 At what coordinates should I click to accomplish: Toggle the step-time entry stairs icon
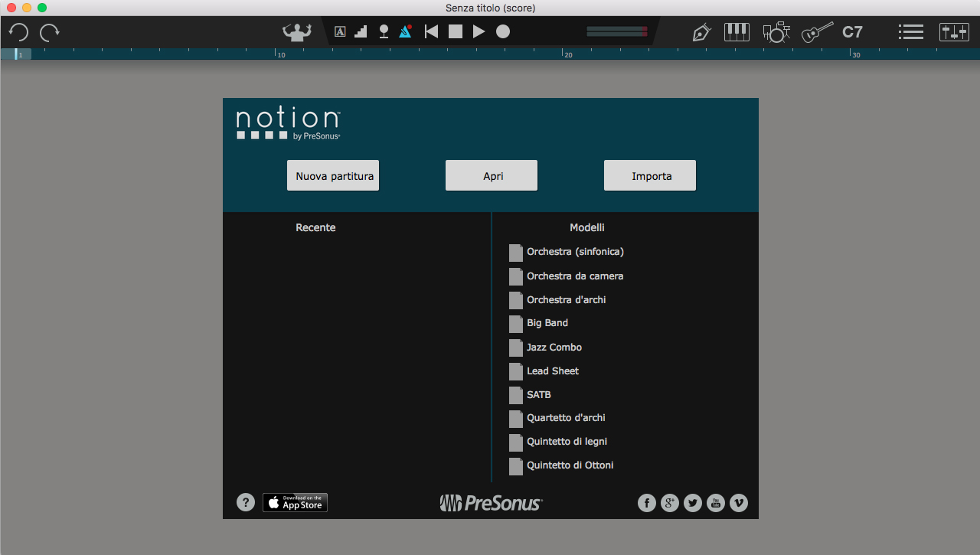(x=361, y=31)
